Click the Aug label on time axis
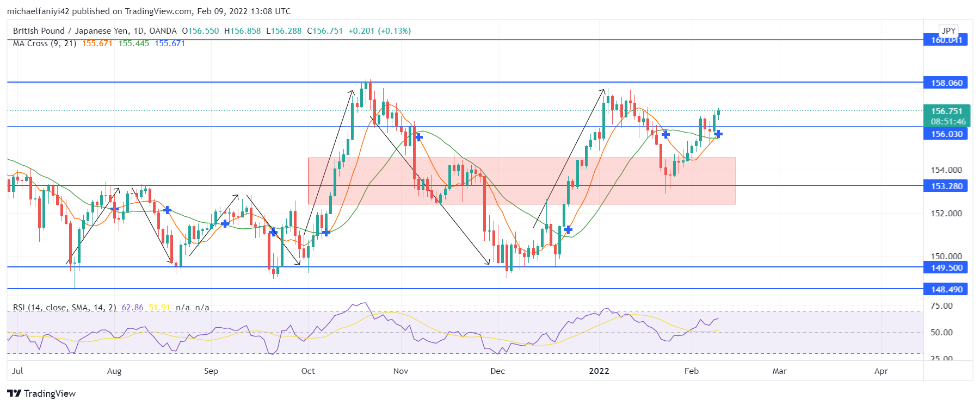This screenshot has height=406, width=980. tap(114, 371)
